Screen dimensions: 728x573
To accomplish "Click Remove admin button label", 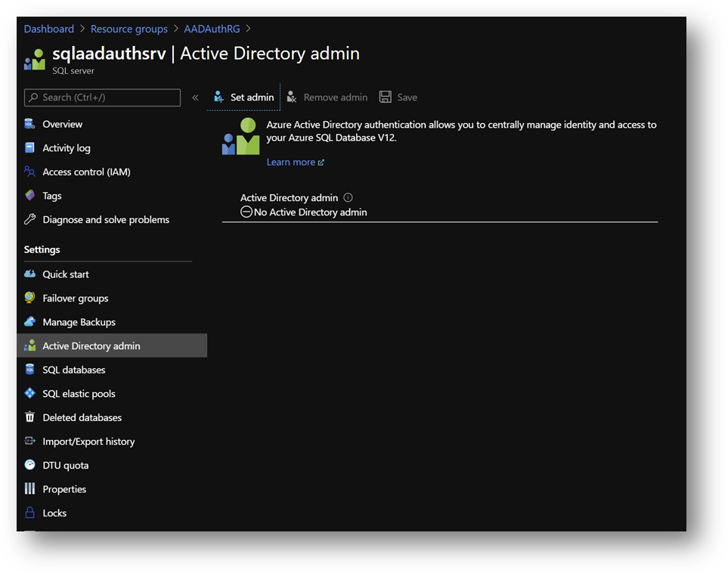I will [335, 98].
